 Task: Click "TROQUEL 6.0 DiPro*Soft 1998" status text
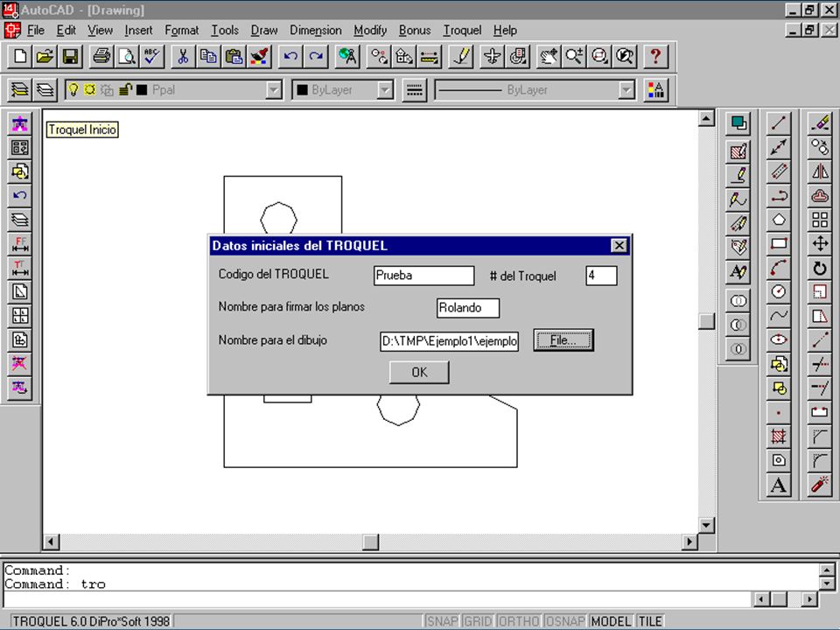pyautogui.click(x=91, y=621)
